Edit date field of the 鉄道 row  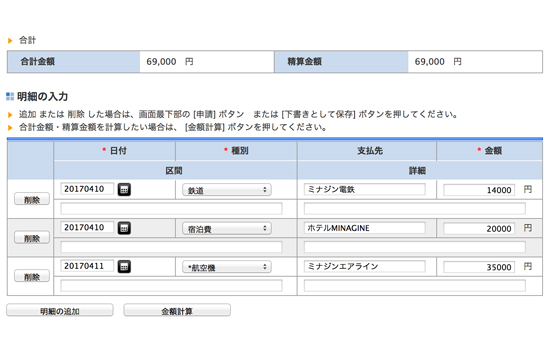87,189
